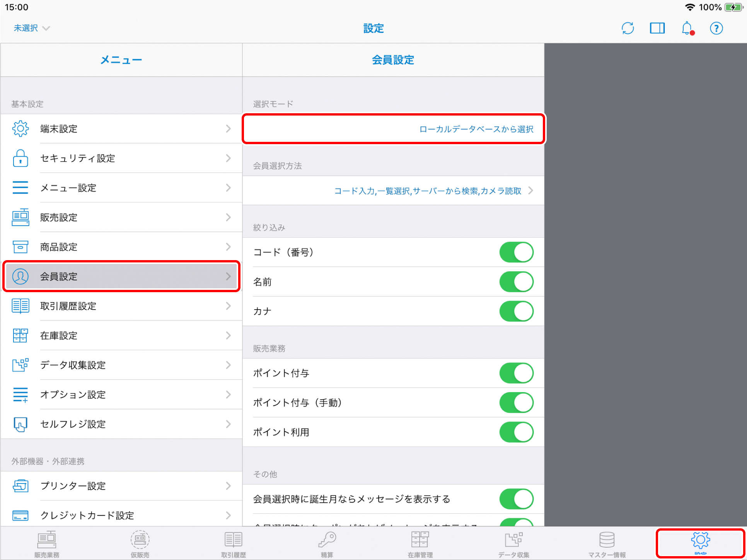Click the メニュー panel heading

pos(121,60)
